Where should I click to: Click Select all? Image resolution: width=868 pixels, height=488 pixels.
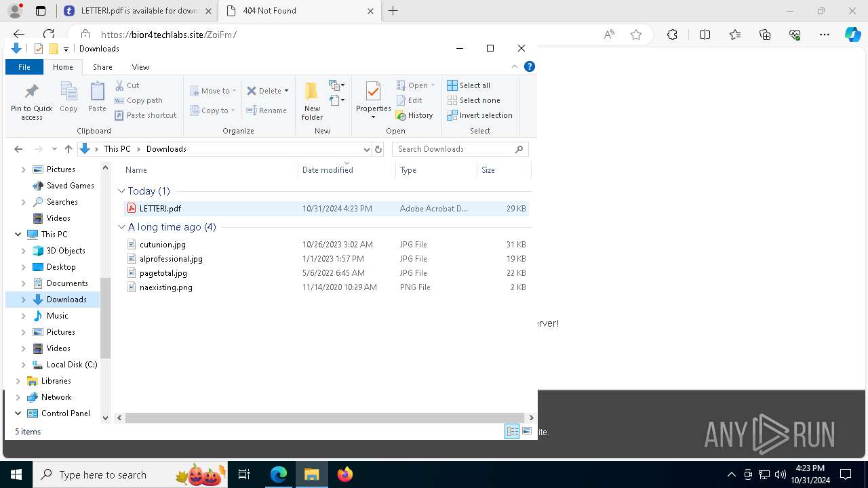click(469, 85)
